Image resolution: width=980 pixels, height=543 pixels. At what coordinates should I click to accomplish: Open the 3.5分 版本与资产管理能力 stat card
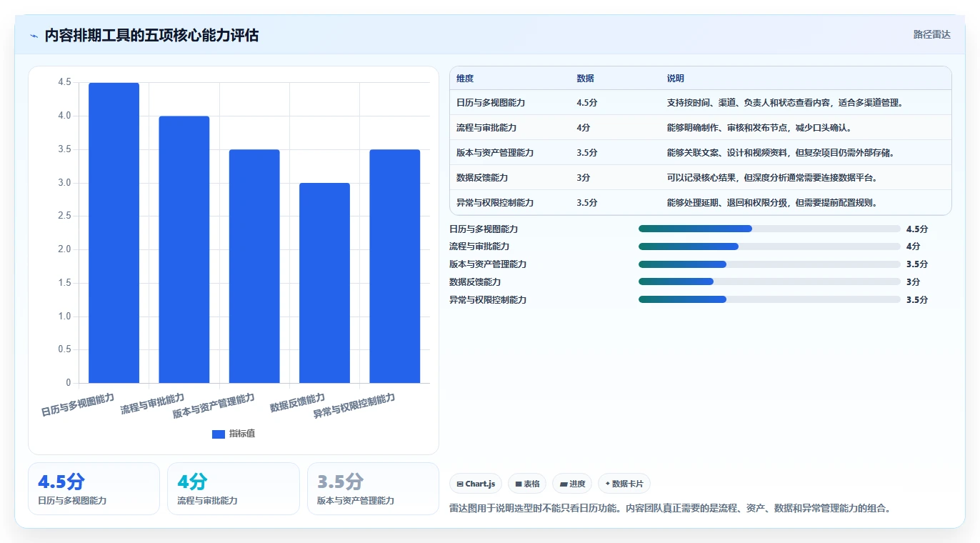tap(373, 489)
